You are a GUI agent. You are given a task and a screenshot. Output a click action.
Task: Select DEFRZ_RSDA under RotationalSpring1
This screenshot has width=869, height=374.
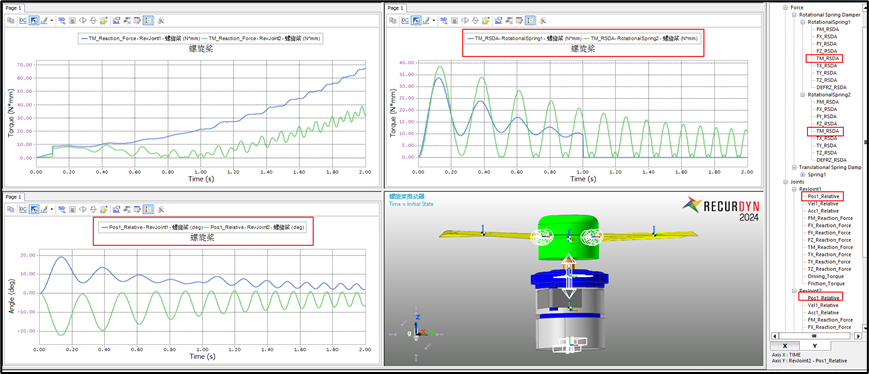(x=831, y=87)
